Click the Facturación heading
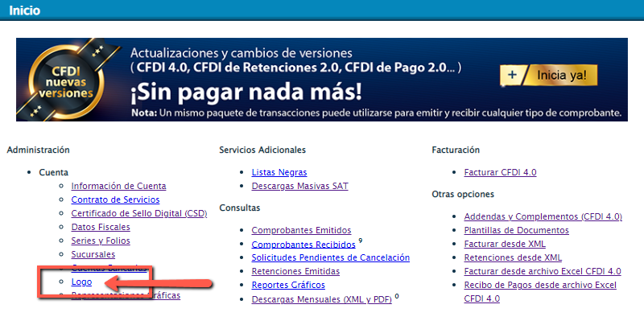Viewport: 644px width, 321px height. [456, 150]
